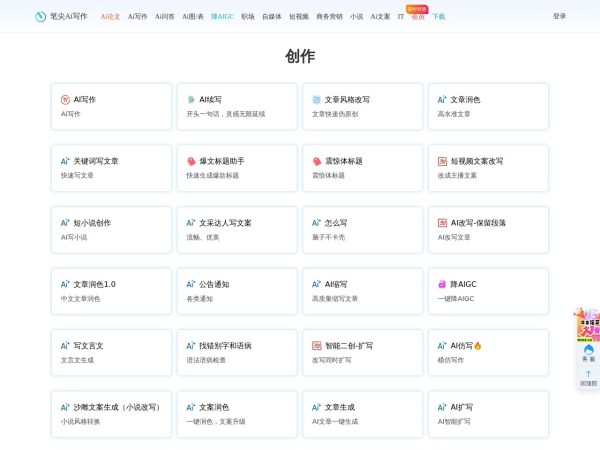Image resolution: width=600 pixels, height=450 pixels.
Task: Click the 笔尖AI写作 logo icon
Action: [41, 17]
